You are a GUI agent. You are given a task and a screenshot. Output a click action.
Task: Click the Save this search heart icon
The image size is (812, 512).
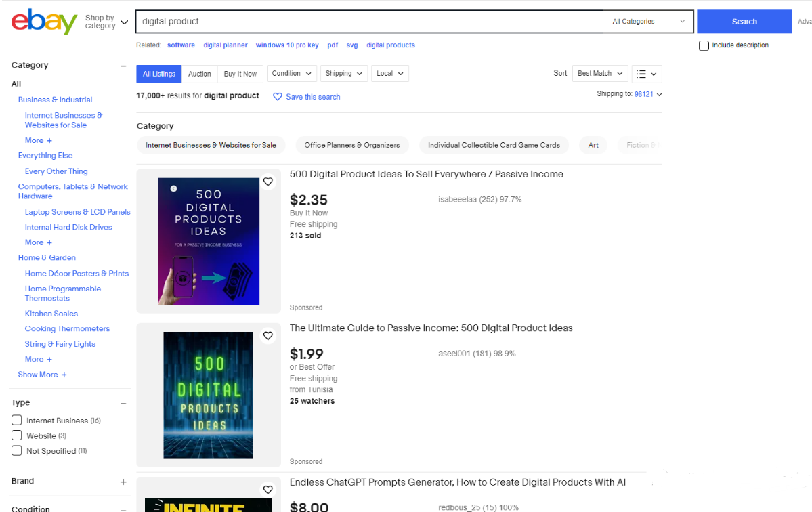click(x=277, y=97)
